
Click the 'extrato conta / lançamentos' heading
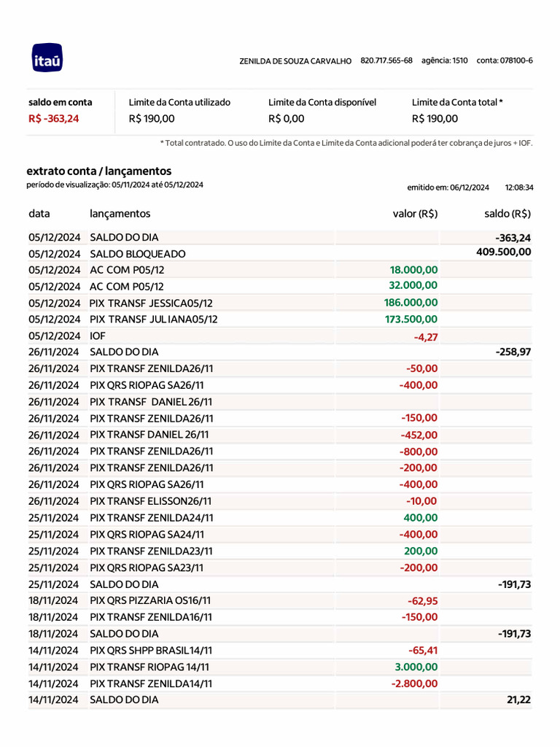99,171
